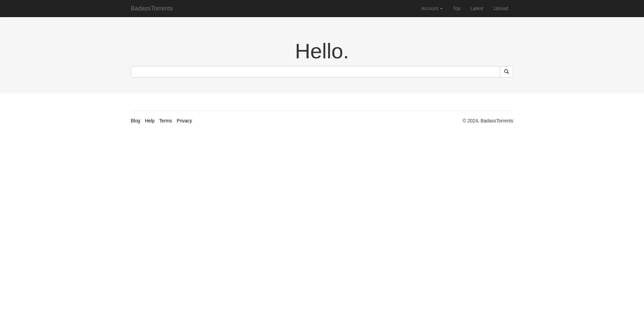This screenshot has height=333, width=644.
Task: Click the BadassTorrents brand logo link
Action: tap(152, 8)
